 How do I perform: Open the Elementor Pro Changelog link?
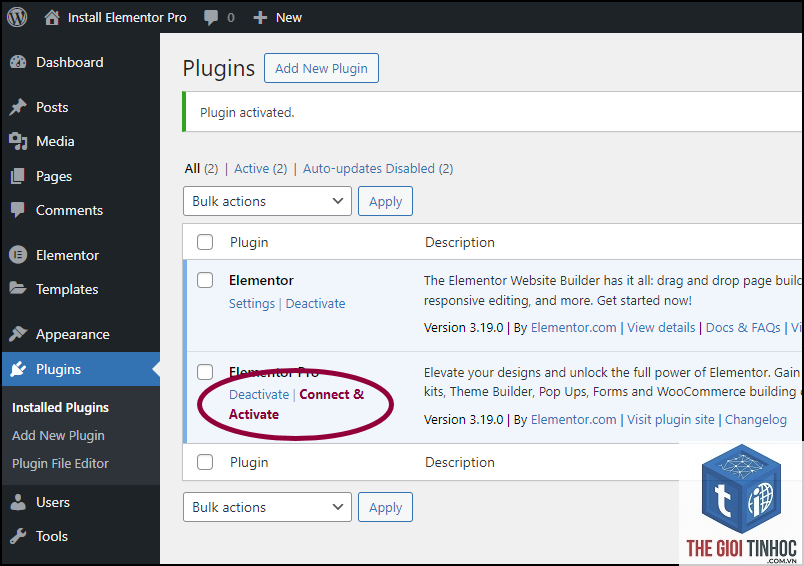756,419
